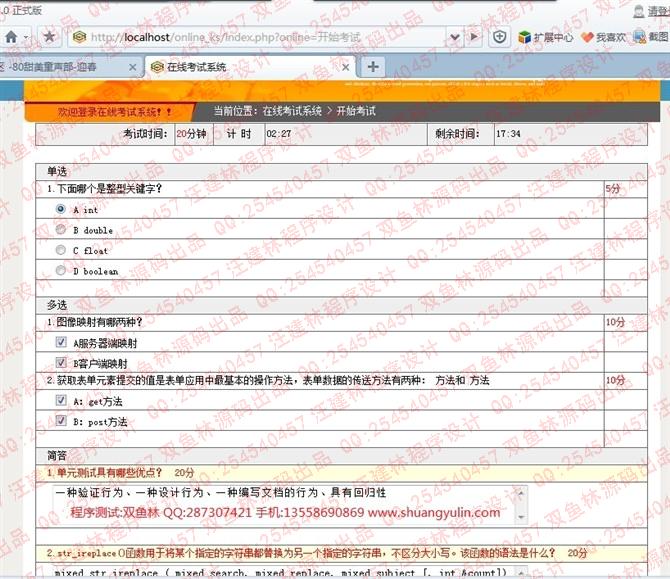670x579 pixels.
Task: Click the 多选 section header
Action: 57,305
